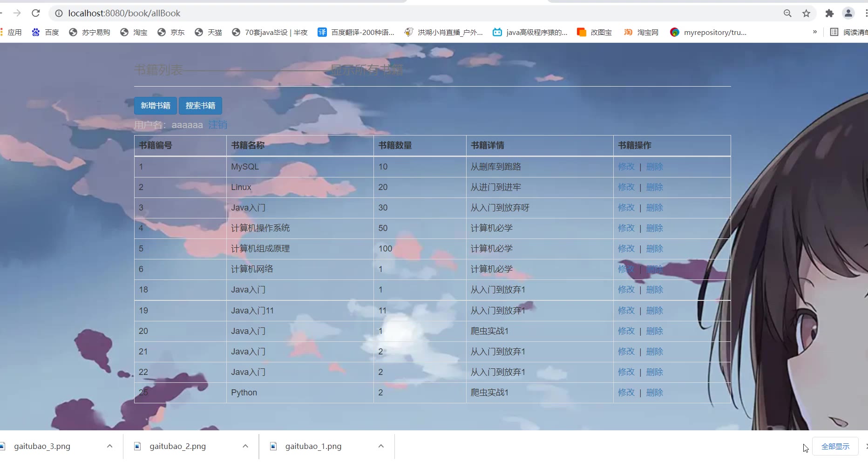
Task: Click 删除 for 计算机组成原理
Action: [x=655, y=249]
